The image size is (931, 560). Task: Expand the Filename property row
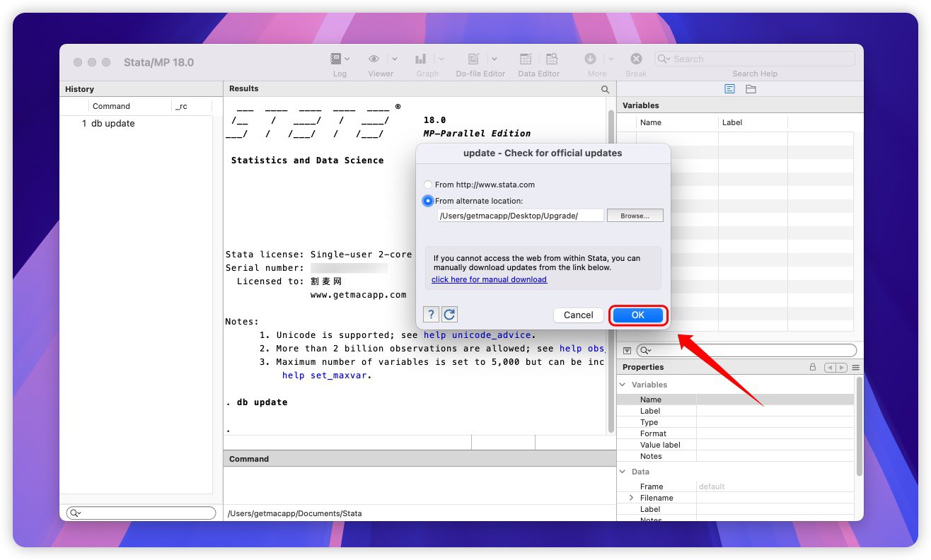631,498
